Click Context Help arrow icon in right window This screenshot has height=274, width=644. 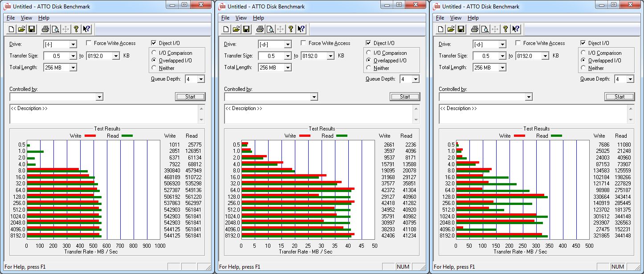516,29
